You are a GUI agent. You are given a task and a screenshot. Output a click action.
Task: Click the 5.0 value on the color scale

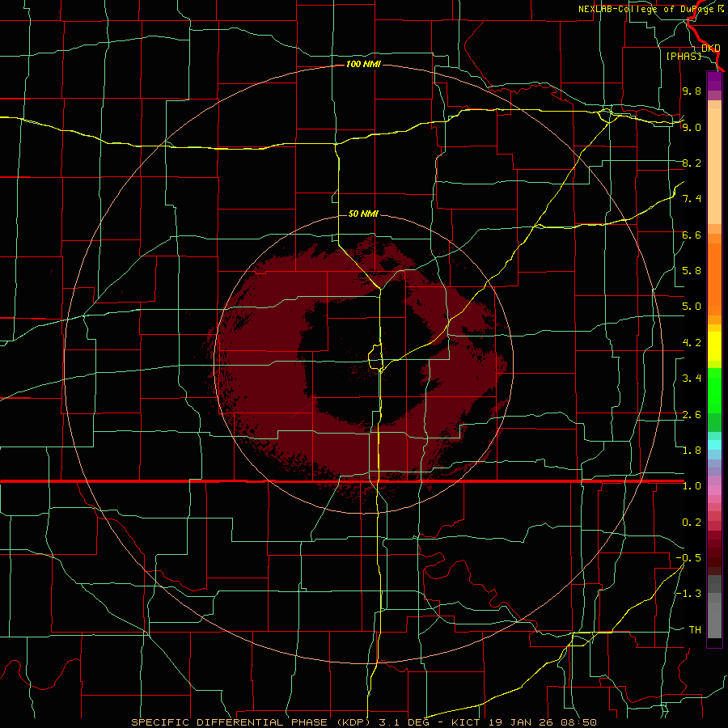(692, 307)
